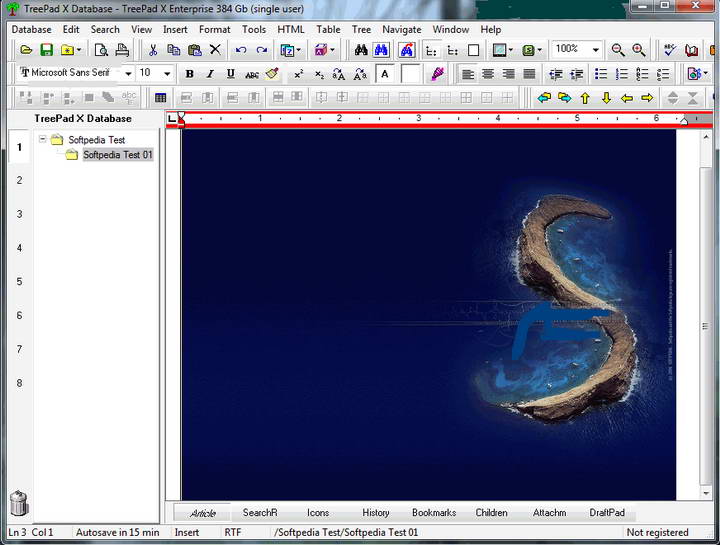Undo the last action
This screenshot has height=545, width=720.
[241, 50]
